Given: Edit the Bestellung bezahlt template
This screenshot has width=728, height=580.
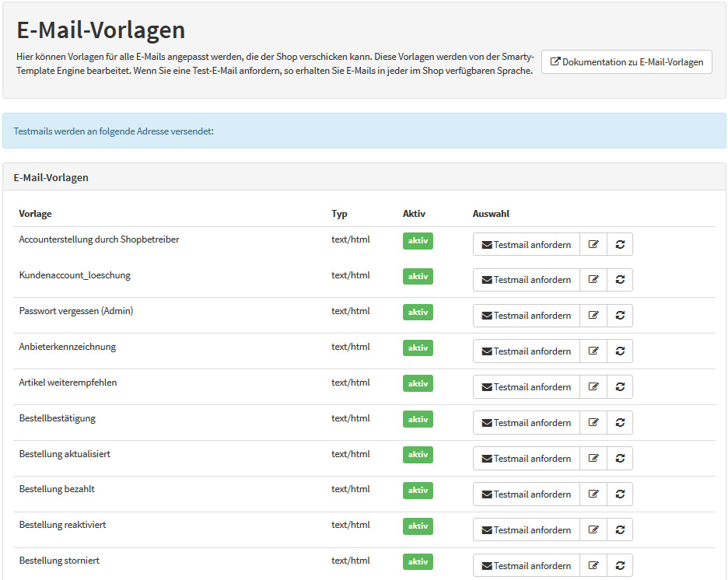Looking at the screenshot, I should [x=593, y=494].
